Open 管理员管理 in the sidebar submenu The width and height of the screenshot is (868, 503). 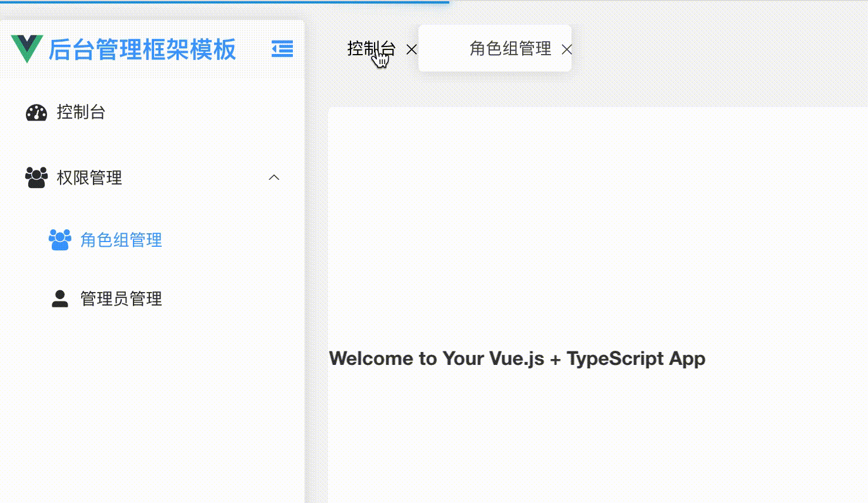point(152,299)
